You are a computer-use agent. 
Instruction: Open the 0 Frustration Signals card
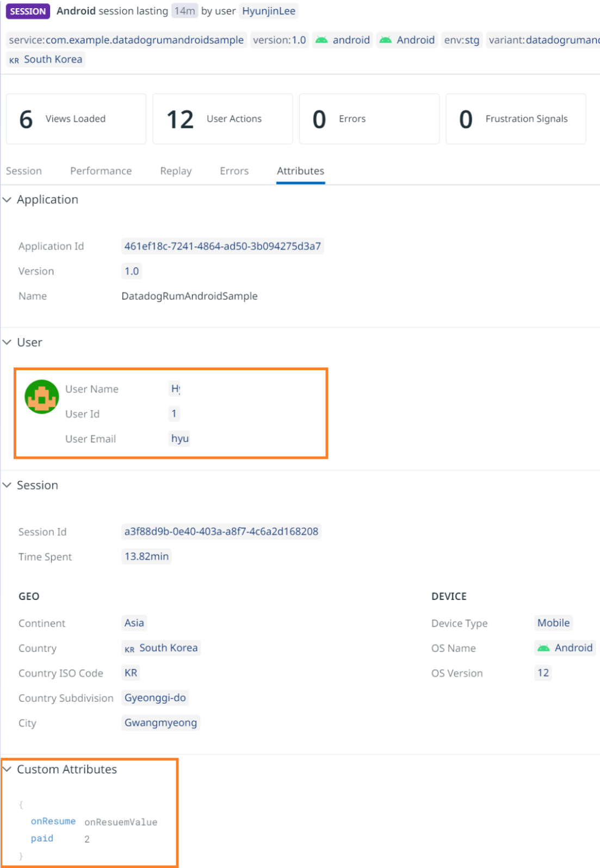516,119
